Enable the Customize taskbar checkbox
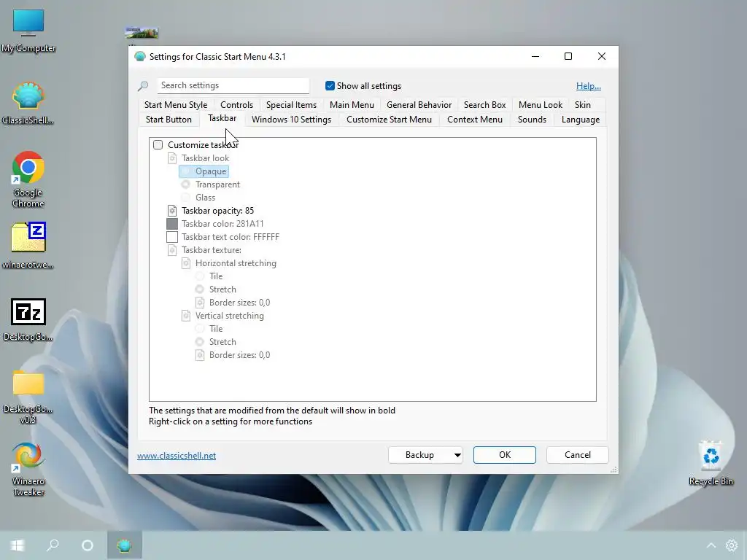The width and height of the screenshot is (747, 560). pos(158,145)
